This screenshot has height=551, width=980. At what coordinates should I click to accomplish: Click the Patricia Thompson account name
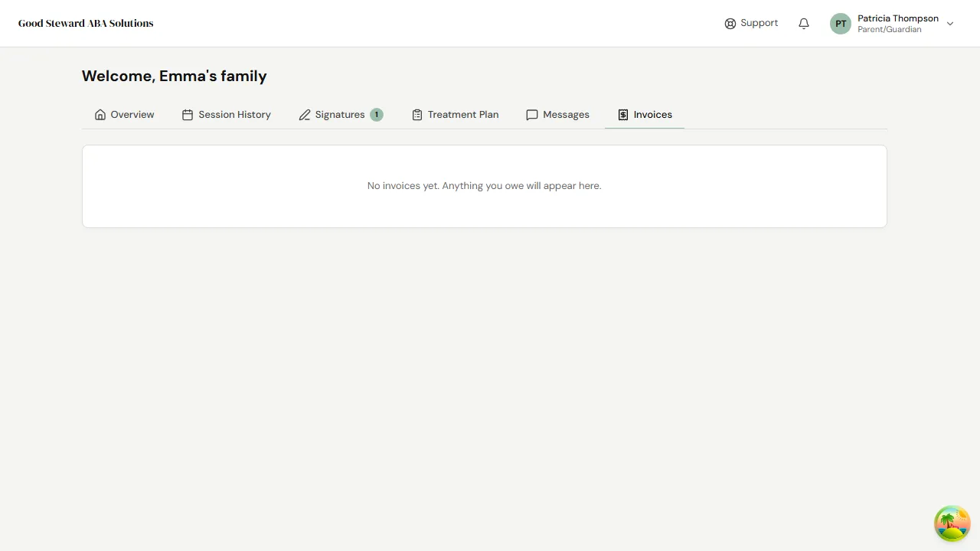coord(897,18)
